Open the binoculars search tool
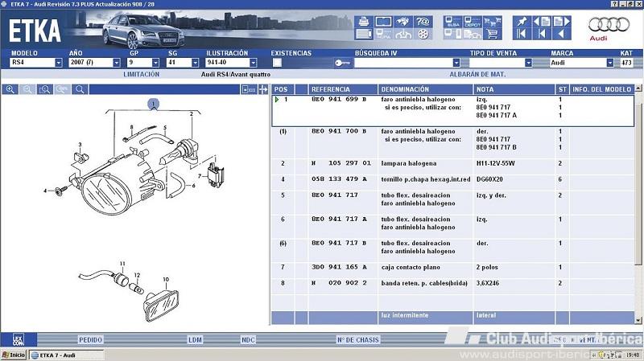The image size is (644, 361). pyautogui.click(x=403, y=22)
